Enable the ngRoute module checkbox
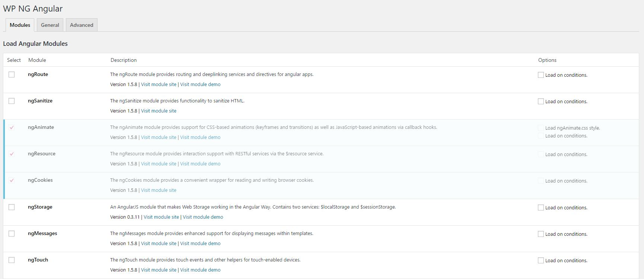The height and width of the screenshot is (279, 644). pyautogui.click(x=12, y=74)
